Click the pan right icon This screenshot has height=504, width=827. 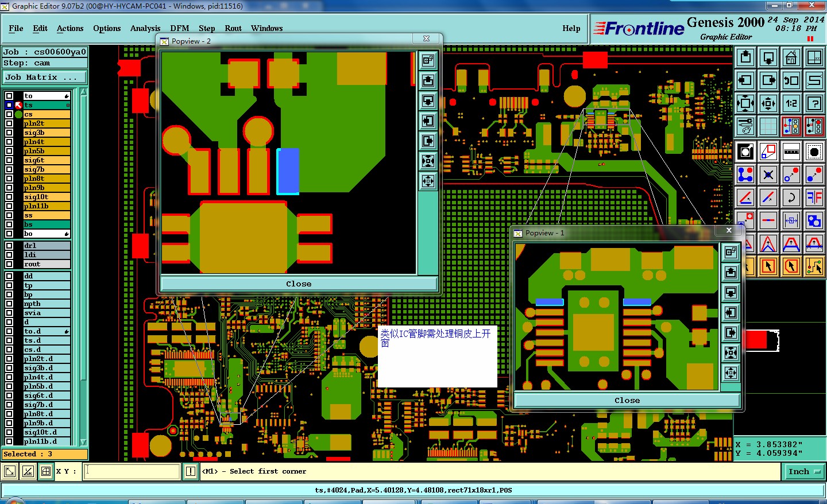[768, 80]
